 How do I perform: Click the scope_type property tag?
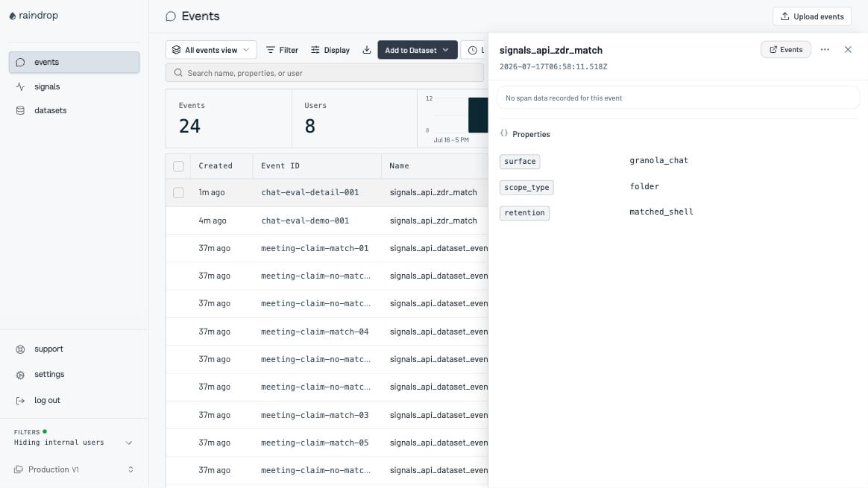click(x=526, y=187)
